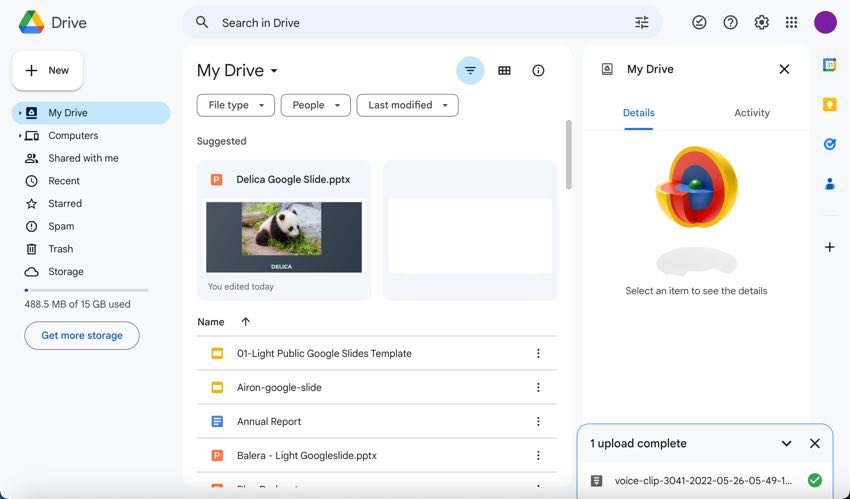Open the Google apps grid
The height and width of the screenshot is (499, 850).
792,22
